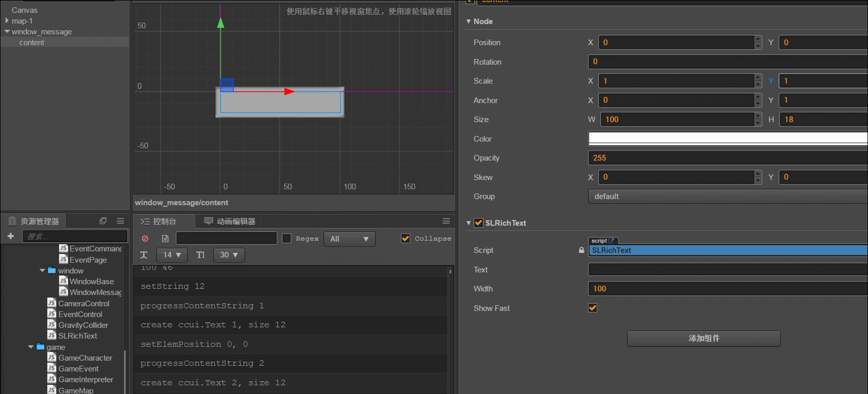Click the Opacity input field
This screenshot has height=394, width=868.
(728, 158)
